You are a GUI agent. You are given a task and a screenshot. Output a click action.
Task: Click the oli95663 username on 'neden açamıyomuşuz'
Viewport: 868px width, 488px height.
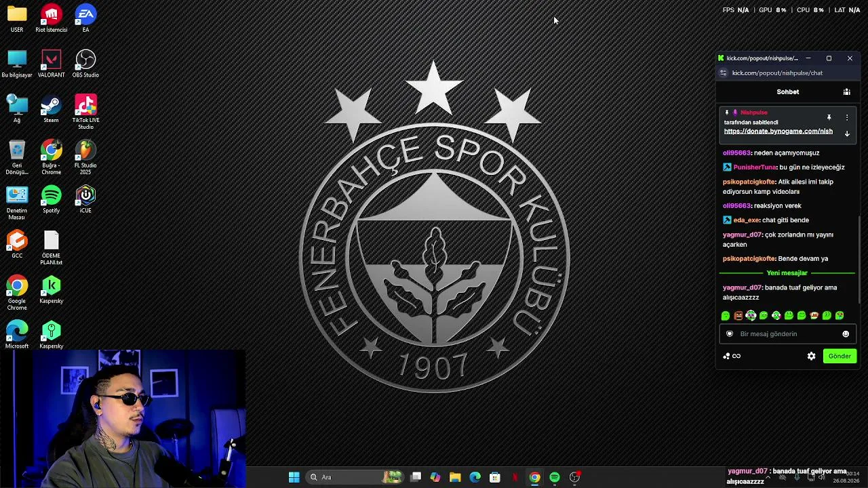737,153
